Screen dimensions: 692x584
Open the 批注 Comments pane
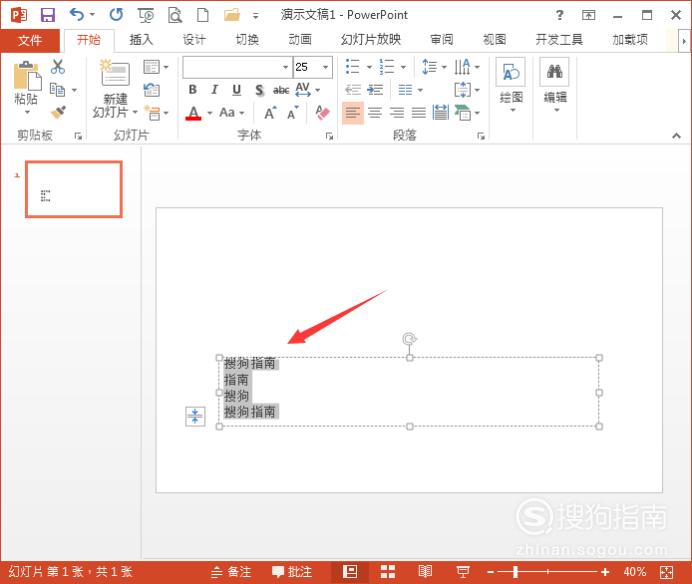[292, 572]
